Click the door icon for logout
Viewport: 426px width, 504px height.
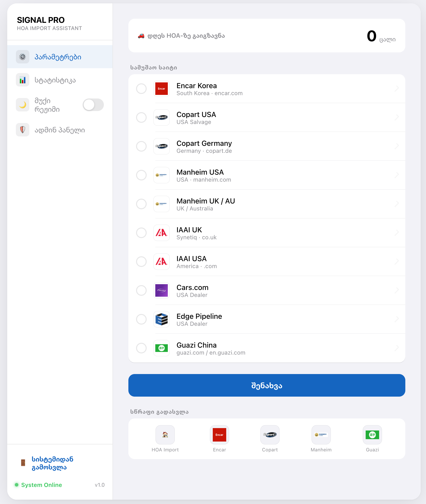click(x=23, y=463)
